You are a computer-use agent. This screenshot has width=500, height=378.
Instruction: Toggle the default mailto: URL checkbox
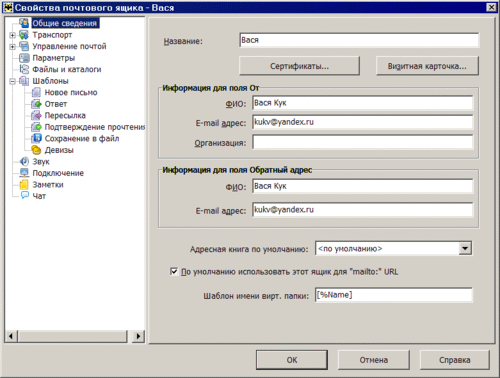(174, 271)
